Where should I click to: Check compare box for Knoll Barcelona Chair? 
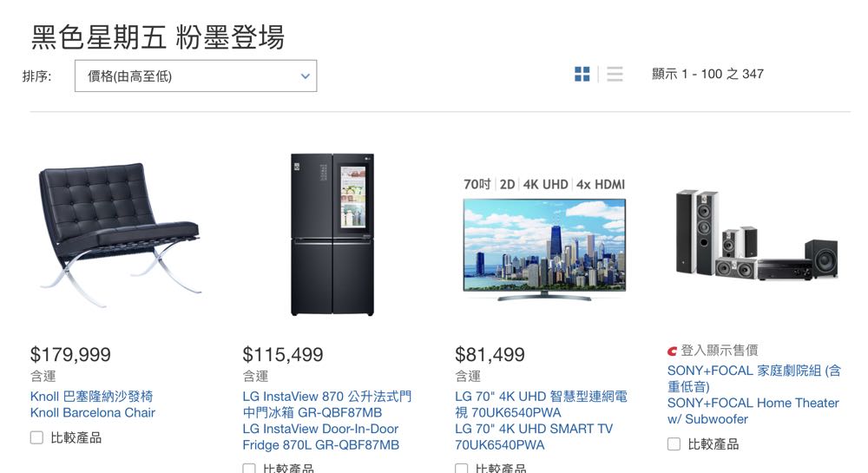click(36, 437)
